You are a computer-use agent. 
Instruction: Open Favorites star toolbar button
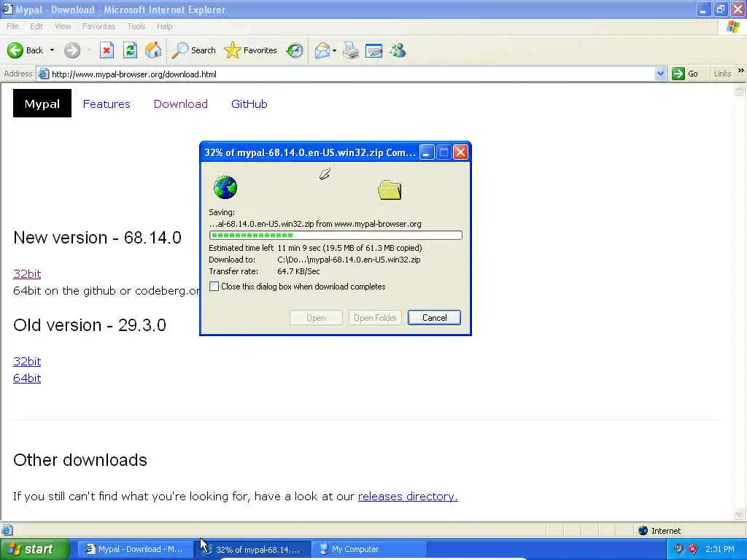point(251,50)
